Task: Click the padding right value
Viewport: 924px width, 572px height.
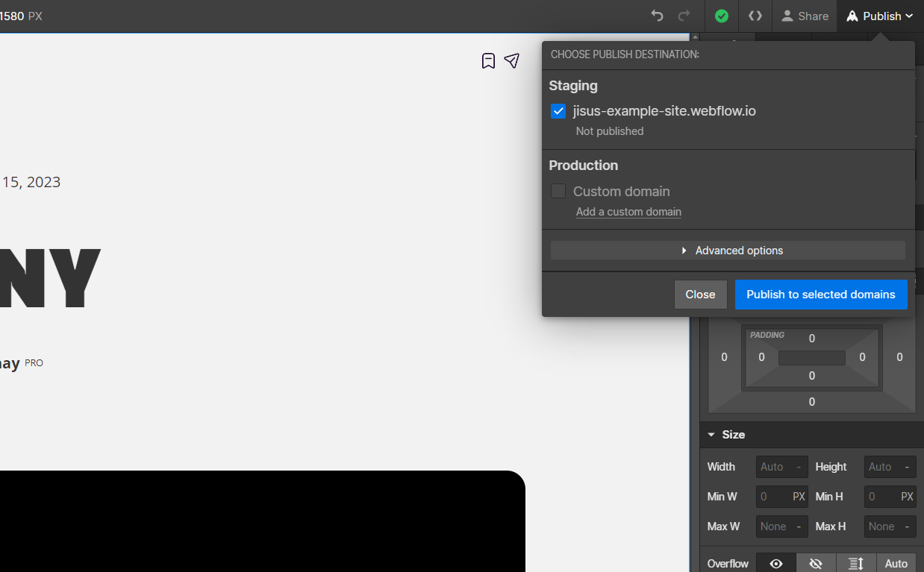Action: coord(862,357)
